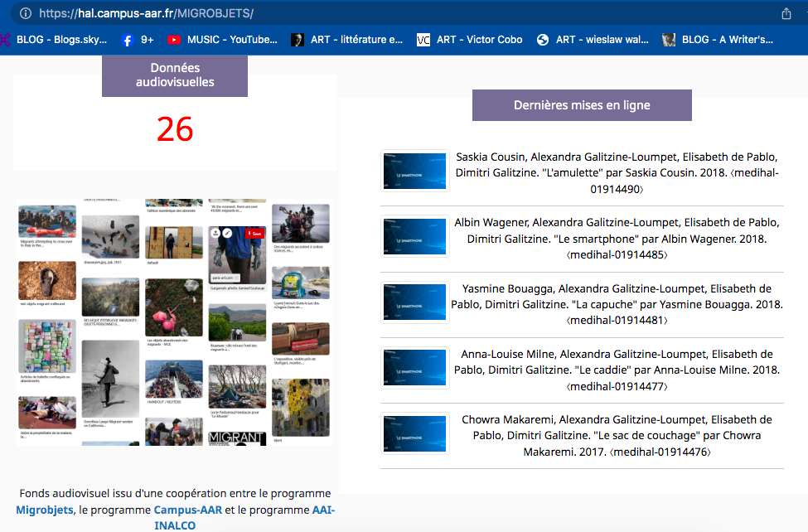Click the tents camp photo in collage
The image size is (808, 532).
pyautogui.click(x=237, y=387)
